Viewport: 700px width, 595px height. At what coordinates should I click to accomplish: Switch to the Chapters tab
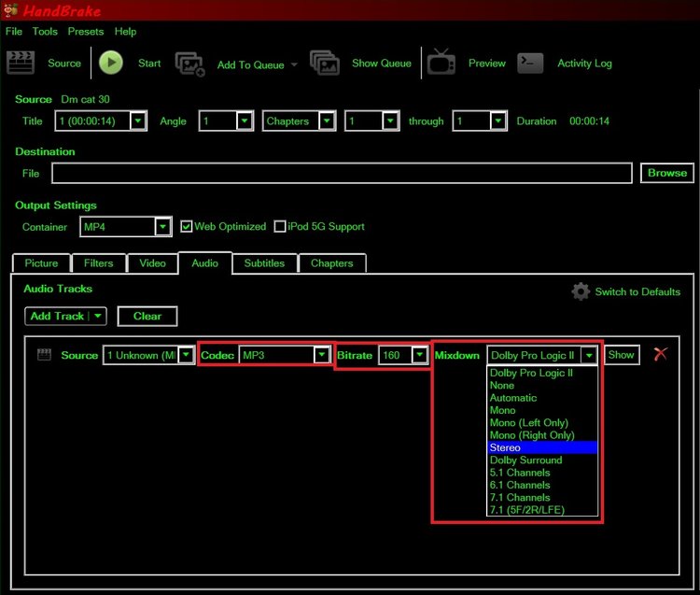(332, 263)
